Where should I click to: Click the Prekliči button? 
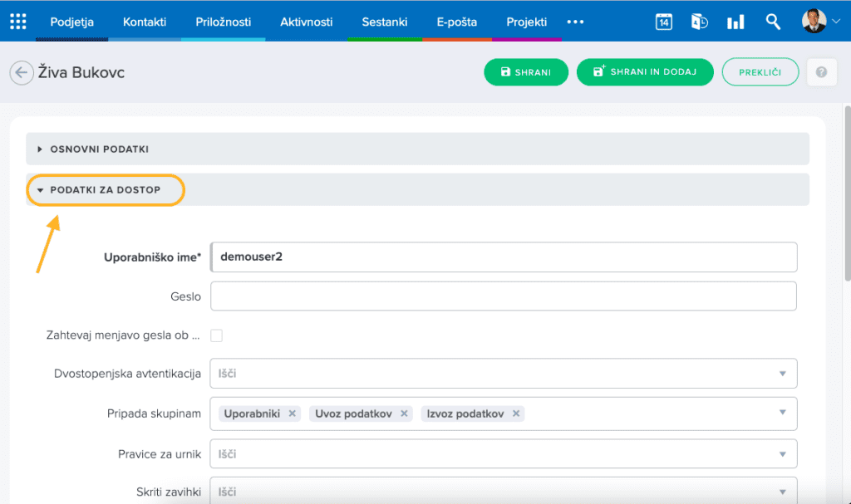760,72
